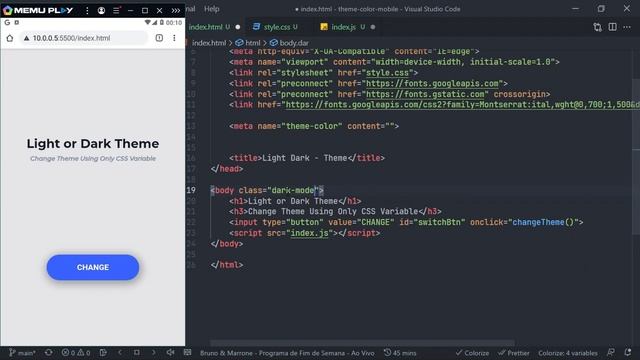Open browser tab switcher in emulator
The width and height of the screenshot is (640, 360).
click(x=159, y=38)
